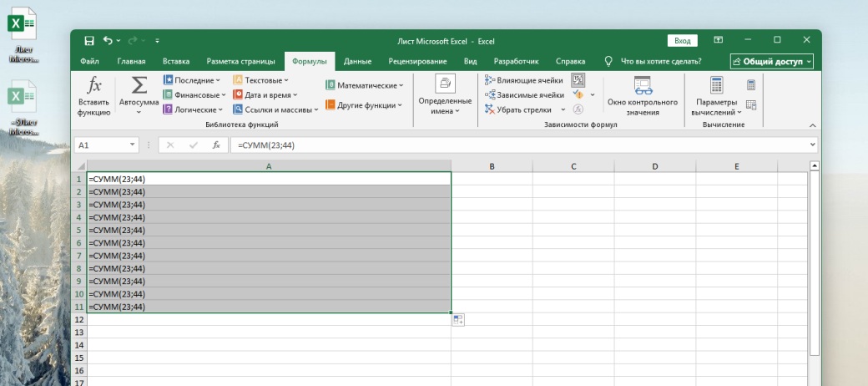This screenshot has width=868, height=386.
Task: Open the Excel file on the desktop
Action: (22, 23)
